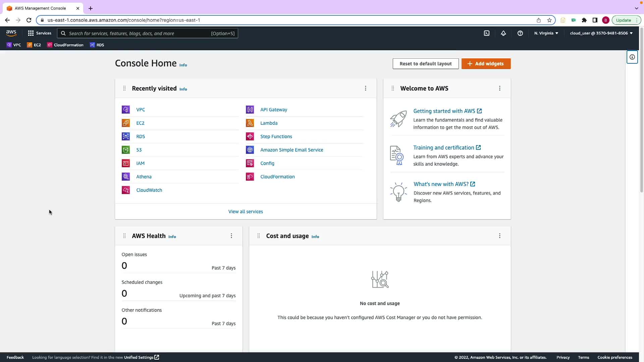Open the Cost and usage widget options menu
This screenshot has height=362, width=644.
[x=500, y=236]
